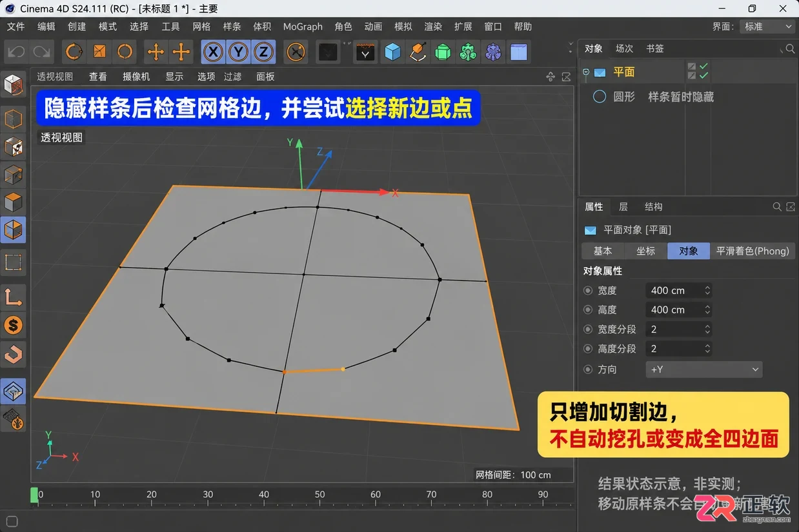Open the viewport 摄像机 menu
The image size is (799, 532).
136,76
